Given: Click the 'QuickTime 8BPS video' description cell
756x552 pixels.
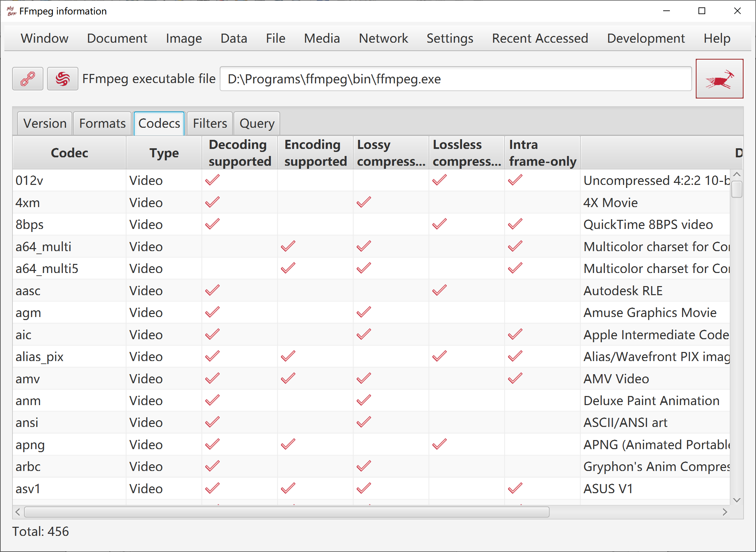Looking at the screenshot, I should pyautogui.click(x=655, y=225).
